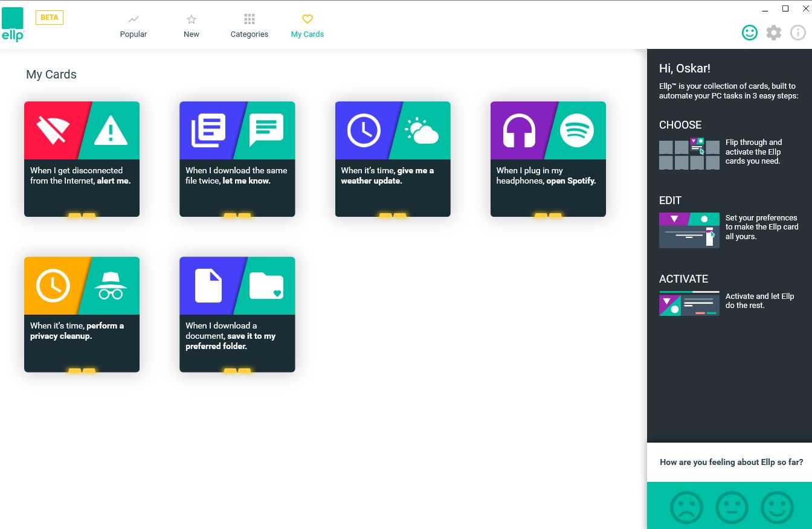The image size is (812, 529).
Task: Click the clock icon on weather update card
Action: tap(364, 130)
